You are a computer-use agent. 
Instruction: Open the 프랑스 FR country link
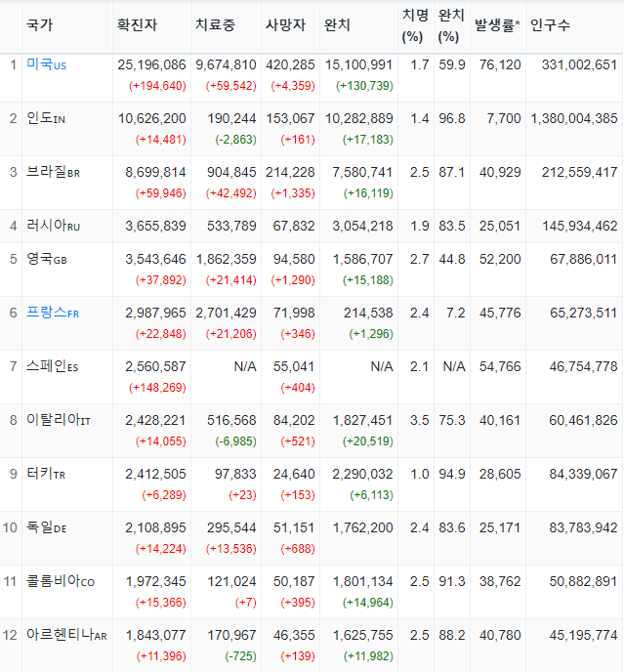pyautogui.click(x=53, y=313)
